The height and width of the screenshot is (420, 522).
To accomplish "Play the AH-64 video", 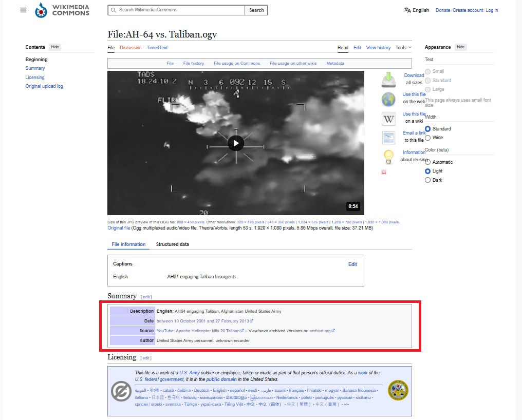I will pos(236,143).
